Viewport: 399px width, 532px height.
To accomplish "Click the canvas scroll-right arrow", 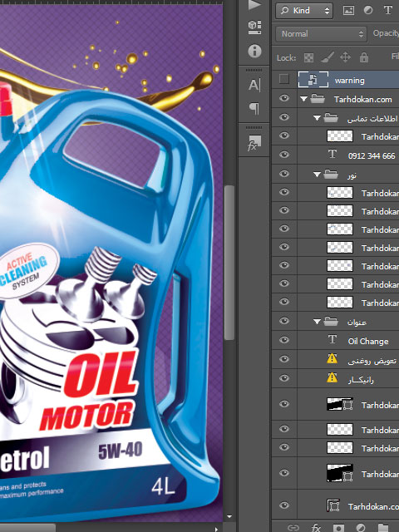I will (217, 529).
